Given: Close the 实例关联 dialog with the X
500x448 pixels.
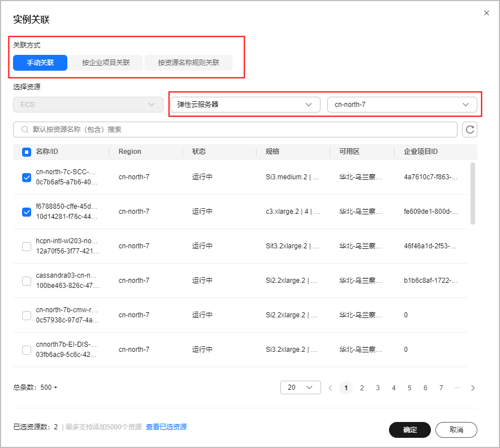Looking at the screenshot, I should click(486, 13).
